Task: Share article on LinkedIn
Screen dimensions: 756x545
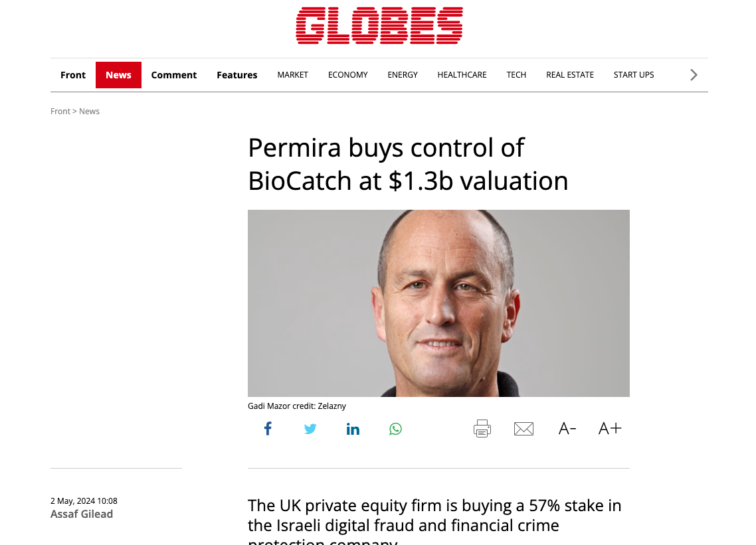Action: (353, 429)
